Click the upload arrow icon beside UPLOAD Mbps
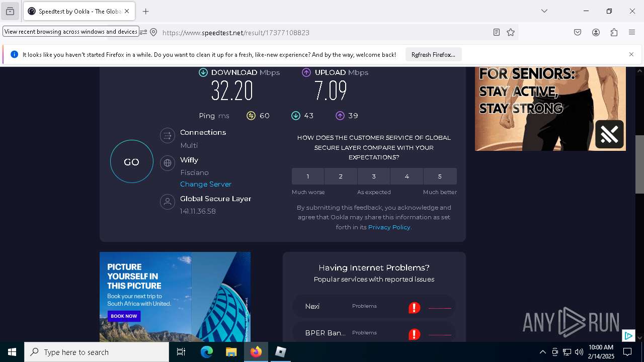The width and height of the screenshot is (644, 362). [x=306, y=72]
